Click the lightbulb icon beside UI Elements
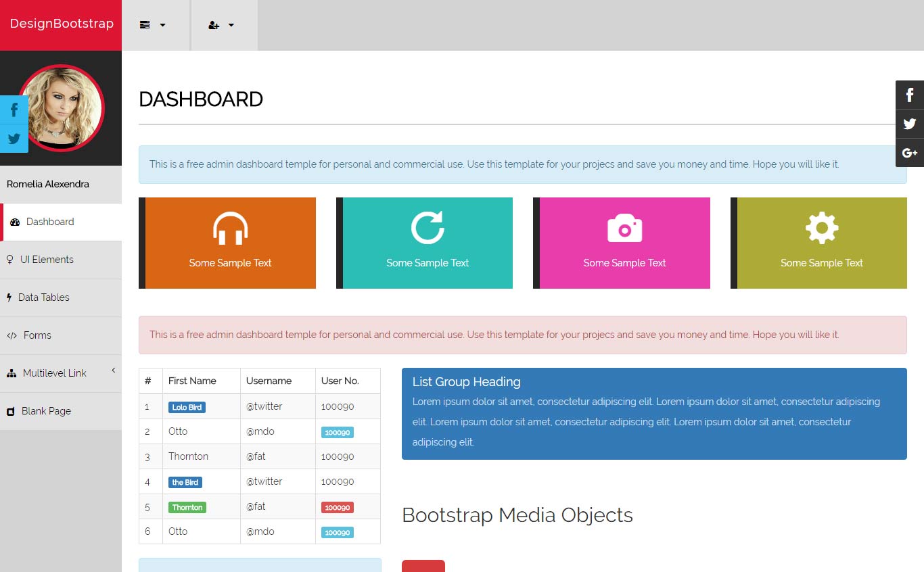 pos(9,260)
